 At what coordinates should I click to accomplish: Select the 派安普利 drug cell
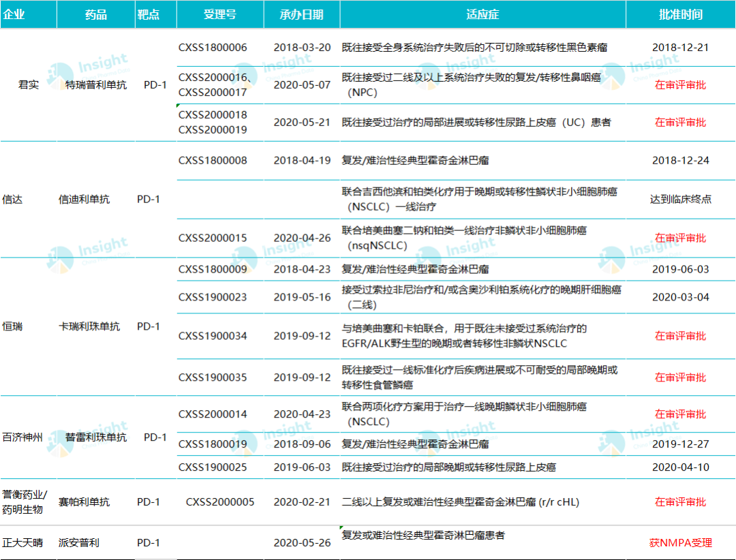[79, 543]
